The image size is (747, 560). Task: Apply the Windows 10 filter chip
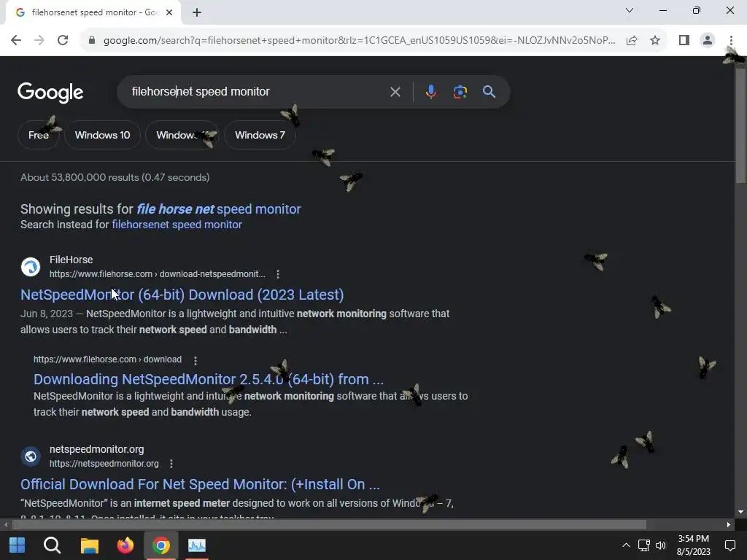point(102,135)
